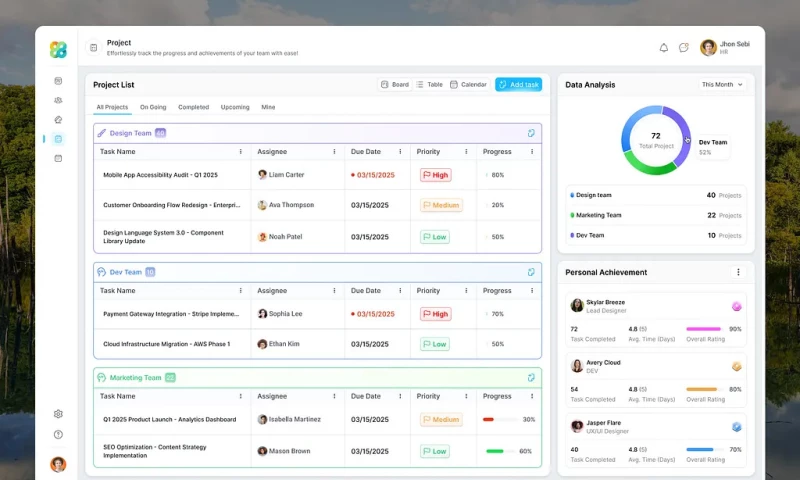This screenshot has width=800, height=480.
Task: Open Personal Achievement three-dot menu
Action: 738,272
